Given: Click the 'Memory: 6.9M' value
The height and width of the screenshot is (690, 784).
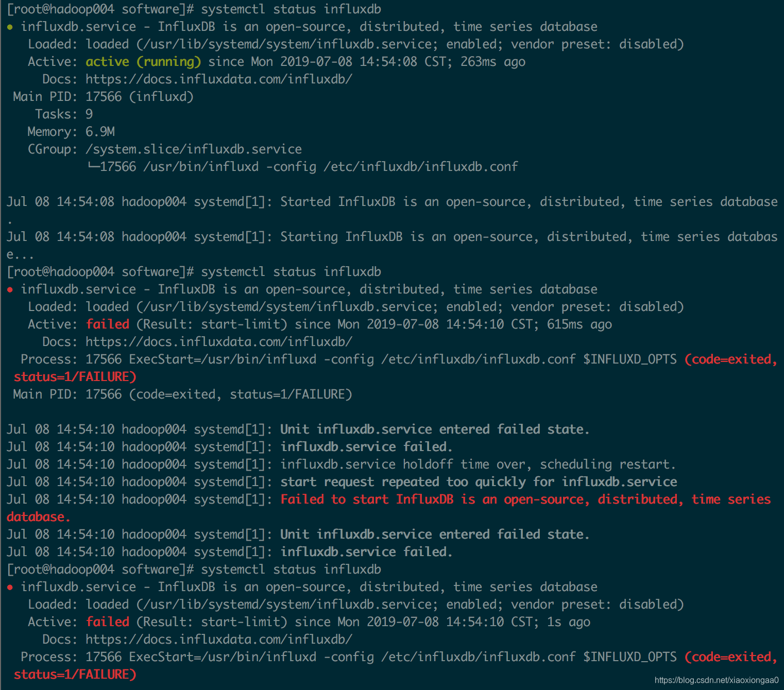Looking at the screenshot, I should (100, 132).
